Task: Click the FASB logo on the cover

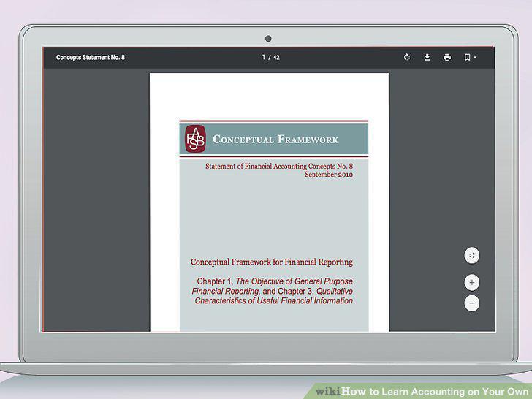Action: point(195,139)
